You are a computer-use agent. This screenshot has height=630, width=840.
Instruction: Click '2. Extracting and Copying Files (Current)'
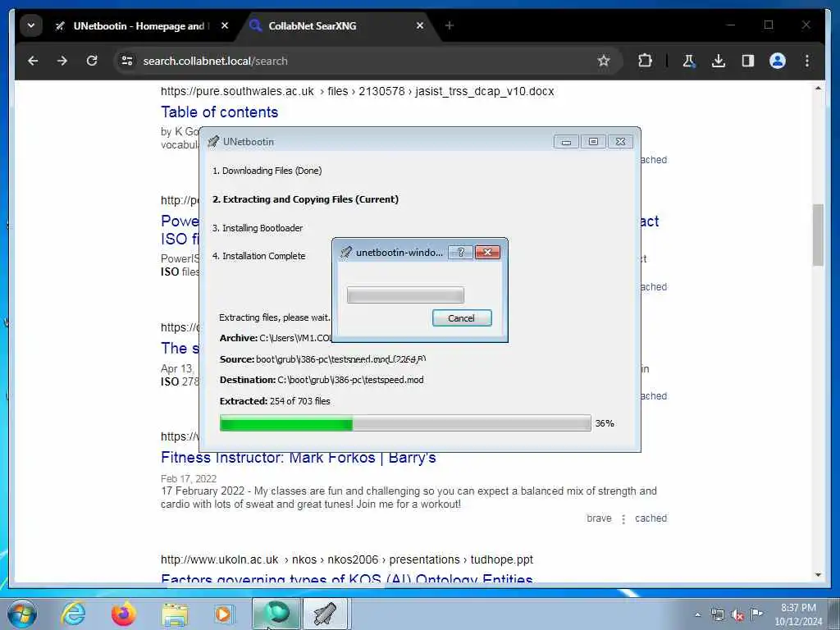[305, 199]
